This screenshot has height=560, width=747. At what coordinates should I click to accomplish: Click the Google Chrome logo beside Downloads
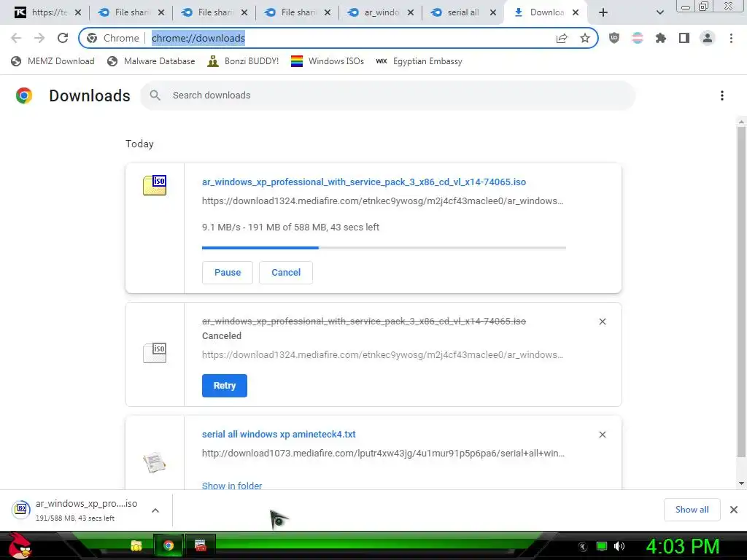(24, 96)
